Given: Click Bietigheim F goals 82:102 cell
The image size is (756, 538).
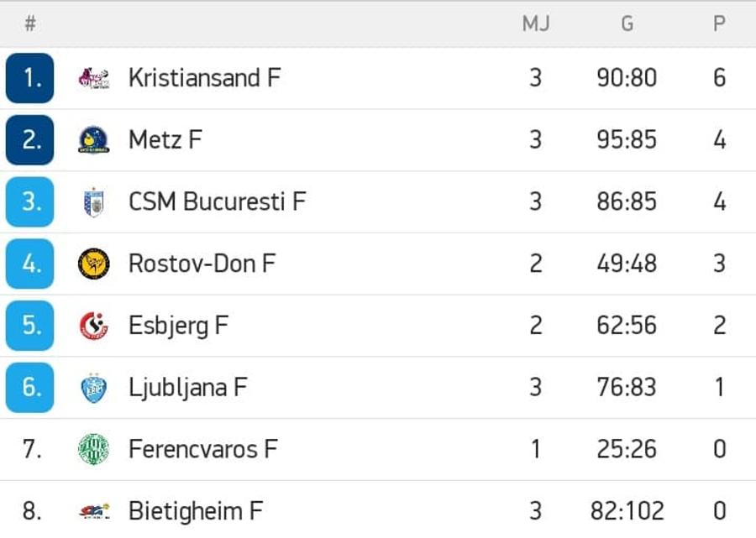Looking at the screenshot, I should [627, 511].
